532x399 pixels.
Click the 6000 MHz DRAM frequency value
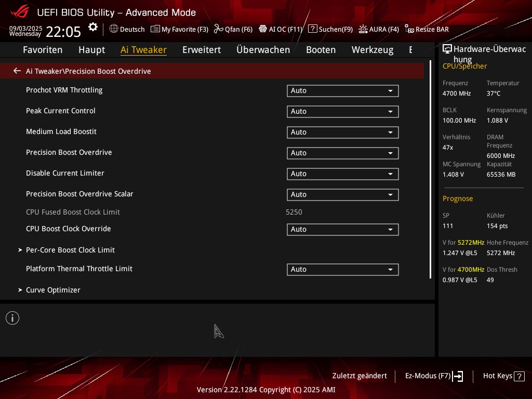tap(501, 156)
